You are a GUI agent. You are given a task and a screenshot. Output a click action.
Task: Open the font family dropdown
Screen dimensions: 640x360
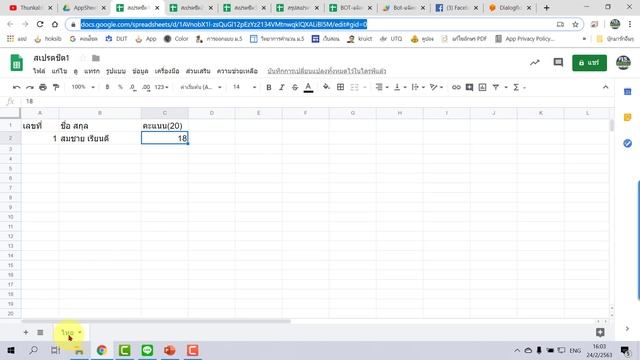tap(201, 87)
